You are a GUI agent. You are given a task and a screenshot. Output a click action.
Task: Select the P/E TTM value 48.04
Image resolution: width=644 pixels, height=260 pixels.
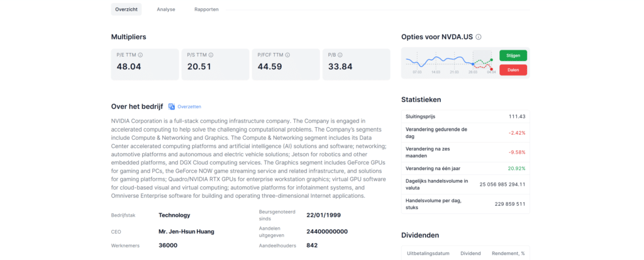pyautogui.click(x=129, y=67)
